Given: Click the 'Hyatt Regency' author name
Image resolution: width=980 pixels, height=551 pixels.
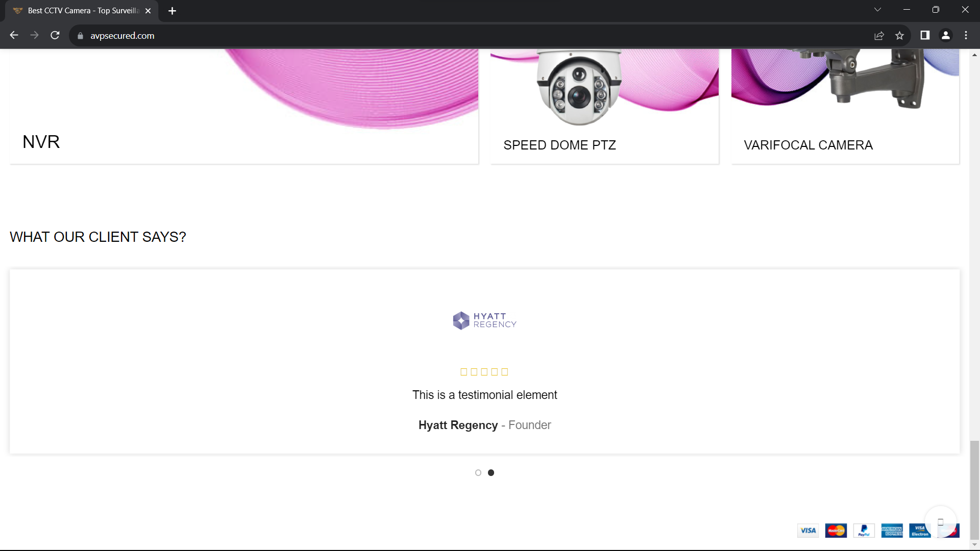Looking at the screenshot, I should [458, 425].
